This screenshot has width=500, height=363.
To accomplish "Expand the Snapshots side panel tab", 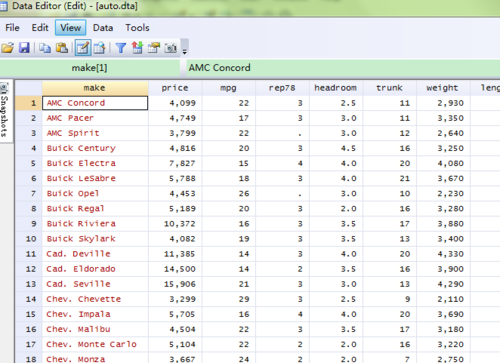I will tap(5, 110).
